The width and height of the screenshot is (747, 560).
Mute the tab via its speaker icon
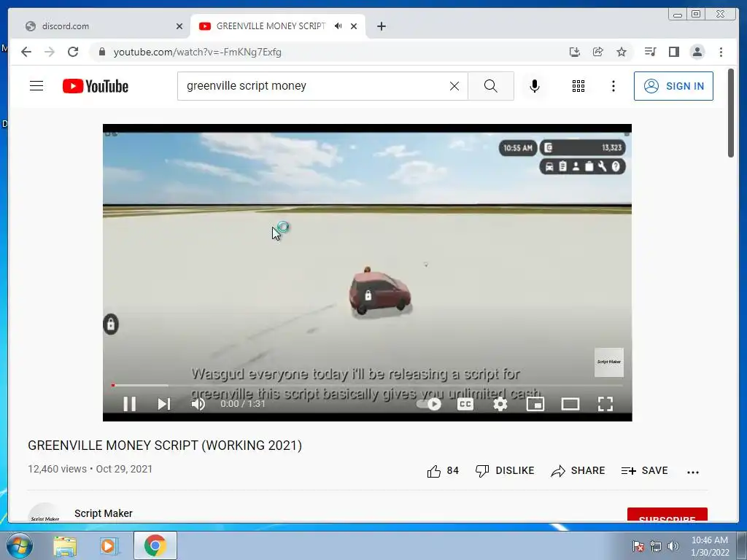[x=338, y=26]
